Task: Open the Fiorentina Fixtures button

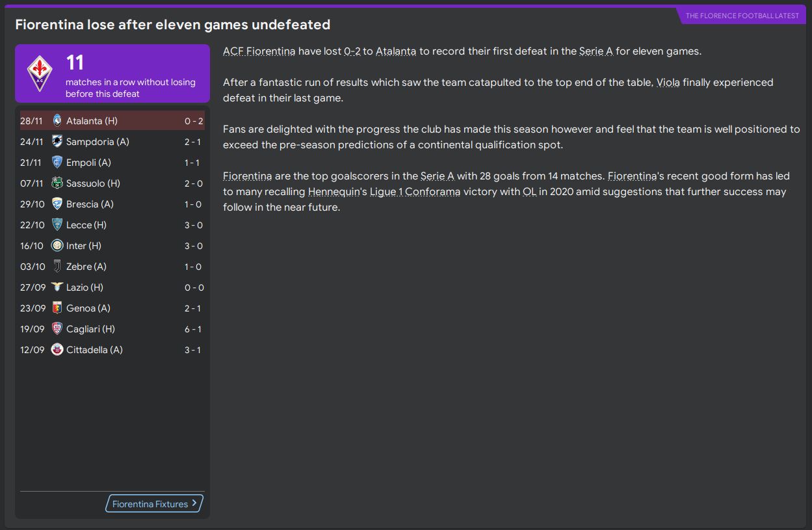Action: point(154,504)
